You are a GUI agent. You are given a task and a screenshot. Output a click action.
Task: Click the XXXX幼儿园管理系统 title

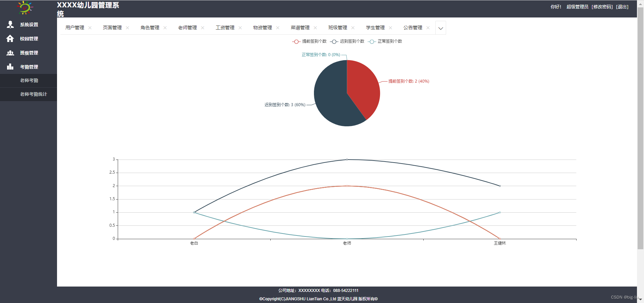point(88,9)
